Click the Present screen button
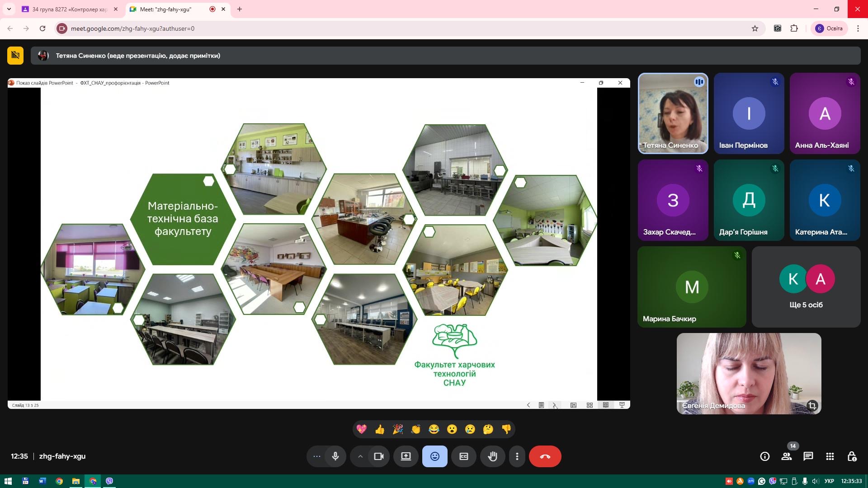This screenshot has height=488, width=868. coord(406,456)
